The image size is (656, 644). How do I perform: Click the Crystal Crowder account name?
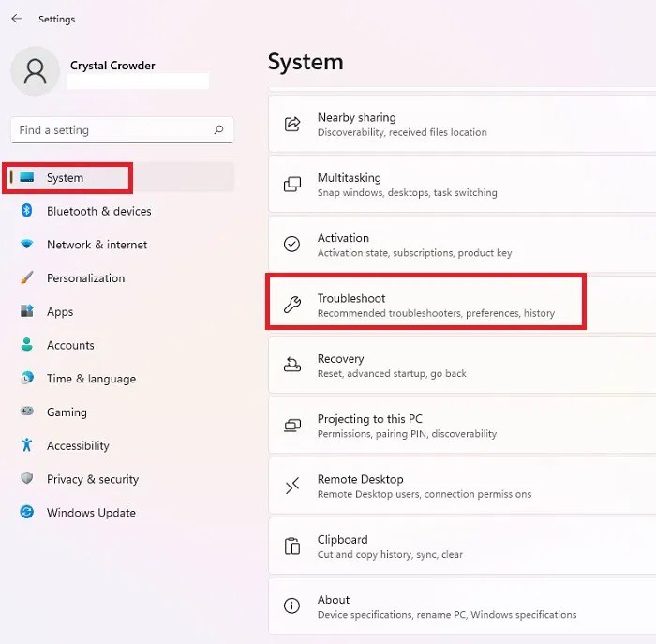point(112,66)
